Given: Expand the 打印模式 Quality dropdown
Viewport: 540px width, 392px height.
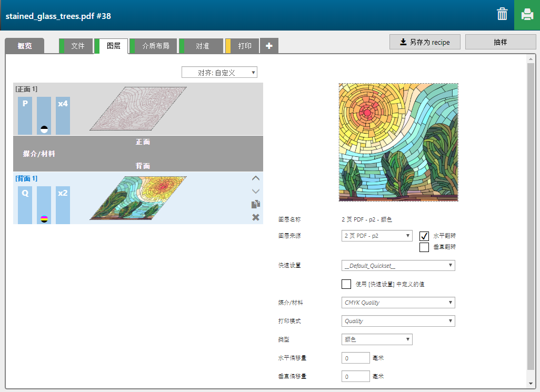Looking at the screenshot, I should pos(398,321).
